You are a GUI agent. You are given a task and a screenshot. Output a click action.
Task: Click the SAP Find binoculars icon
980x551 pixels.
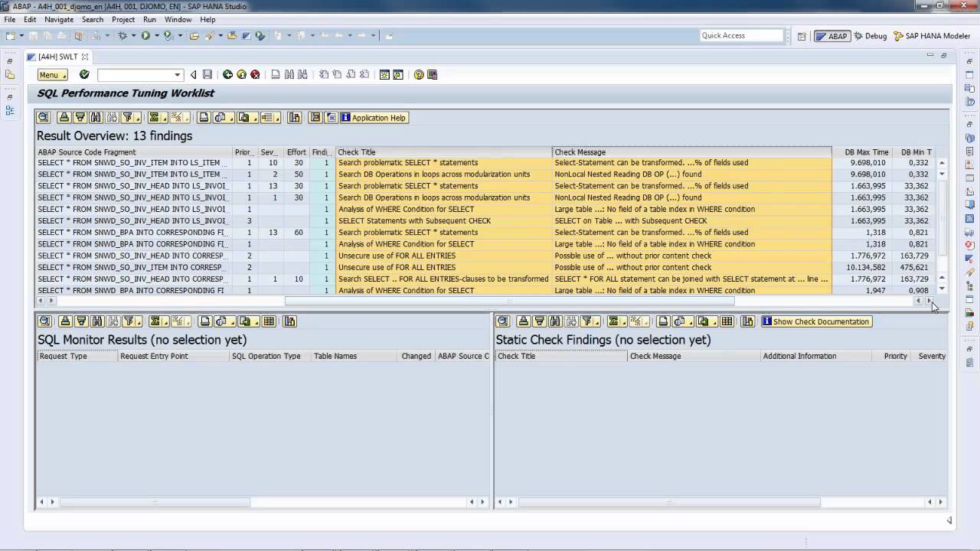[x=289, y=74]
